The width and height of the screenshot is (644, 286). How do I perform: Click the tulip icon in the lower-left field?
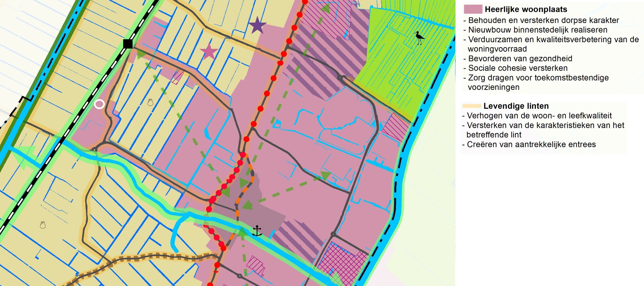click(x=43, y=225)
